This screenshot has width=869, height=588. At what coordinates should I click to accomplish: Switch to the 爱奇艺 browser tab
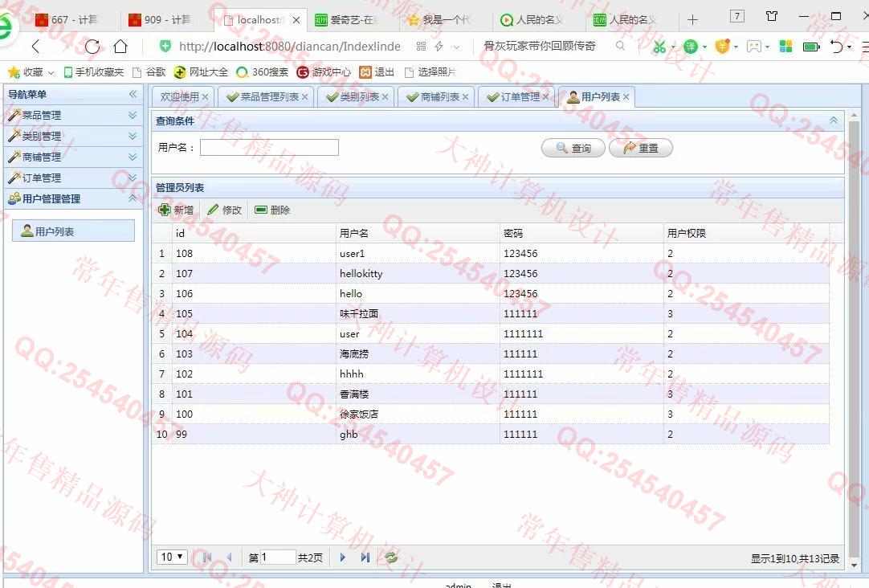point(353,20)
